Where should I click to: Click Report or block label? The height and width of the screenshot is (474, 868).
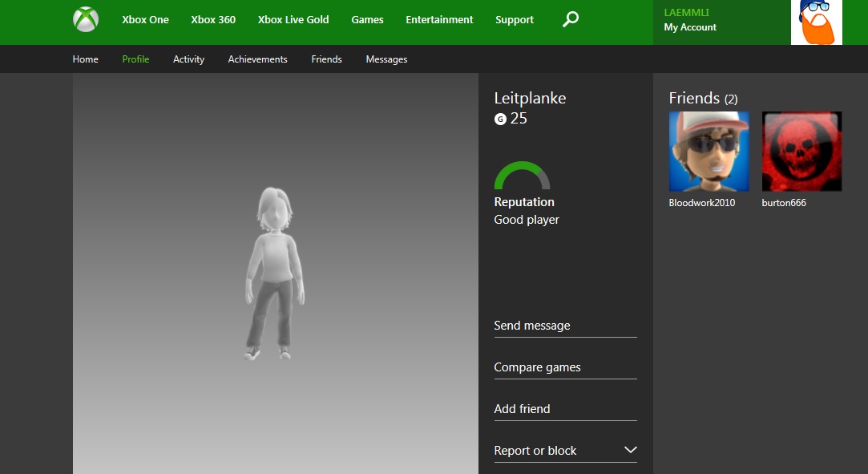coord(535,451)
